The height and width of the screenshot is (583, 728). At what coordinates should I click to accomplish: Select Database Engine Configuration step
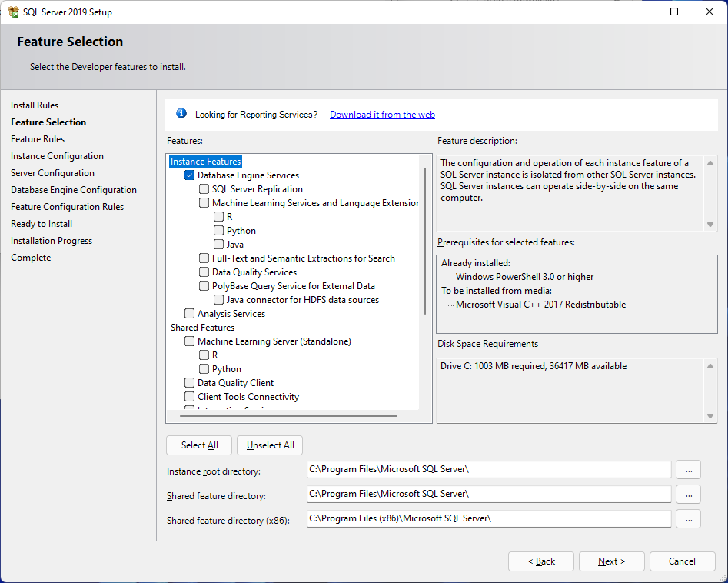click(74, 190)
